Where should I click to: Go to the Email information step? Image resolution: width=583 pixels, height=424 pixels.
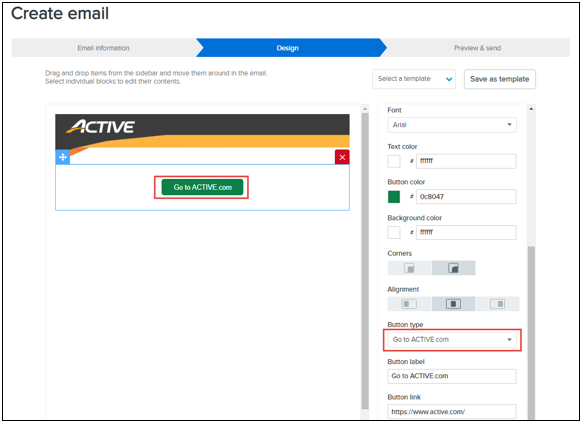pyautogui.click(x=104, y=48)
